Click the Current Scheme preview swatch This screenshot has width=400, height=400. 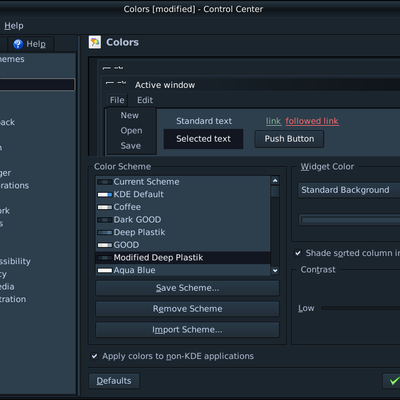[x=105, y=182]
